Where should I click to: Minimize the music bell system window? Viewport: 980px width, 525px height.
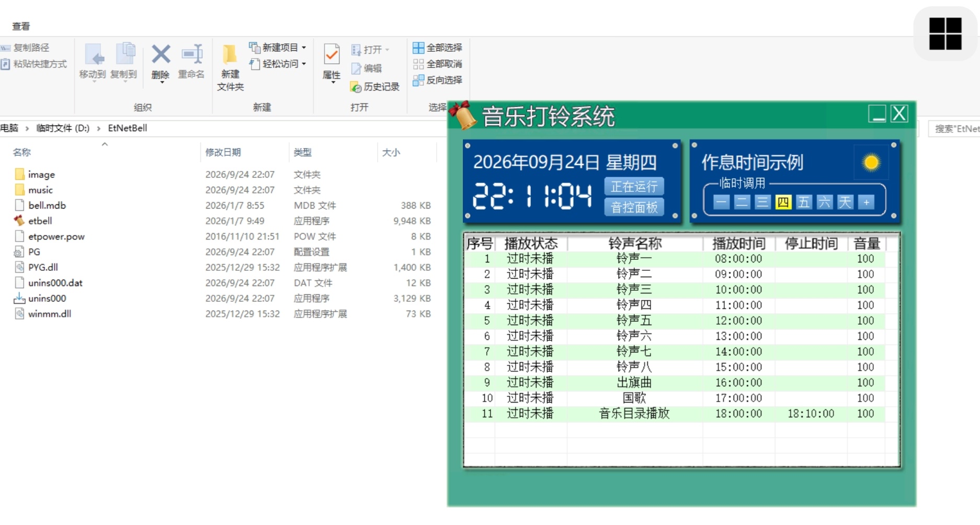point(878,113)
